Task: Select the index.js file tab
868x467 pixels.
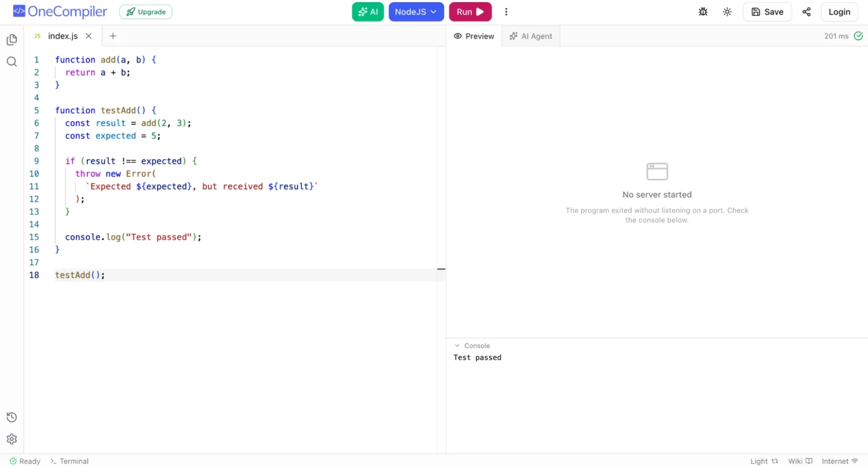Action: (x=62, y=36)
